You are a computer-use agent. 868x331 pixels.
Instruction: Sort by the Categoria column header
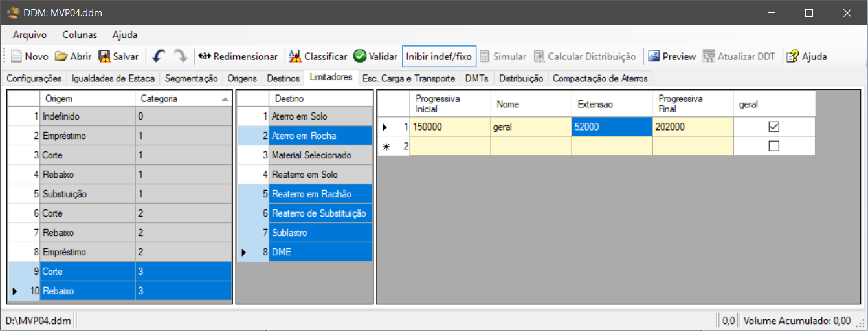184,99
